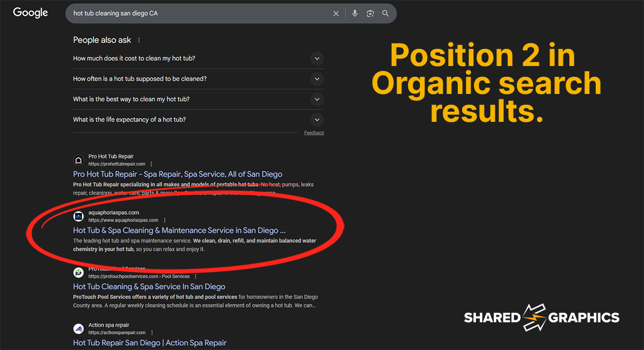This screenshot has width=644, height=350.
Task: Click the Google logo
Action: tap(31, 13)
